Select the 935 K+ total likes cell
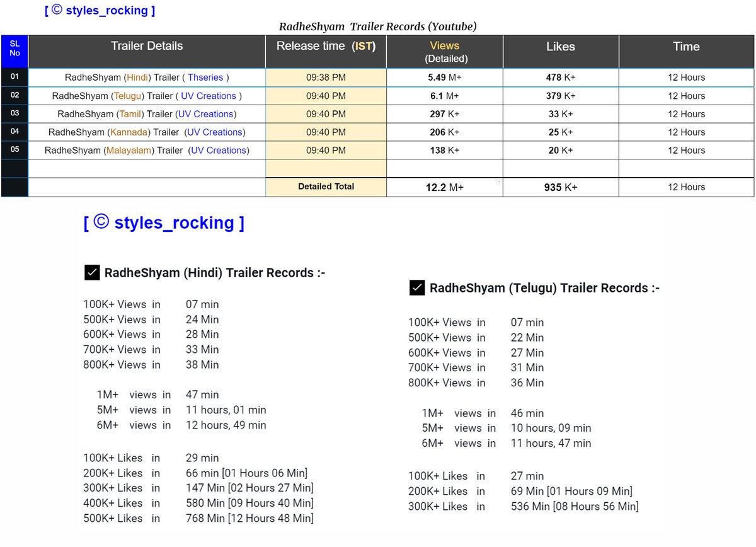Screen dimensions: 756x547 click(x=561, y=187)
